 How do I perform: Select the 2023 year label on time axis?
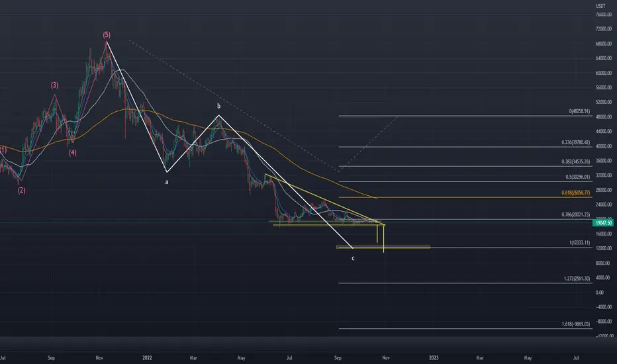[x=434, y=357]
